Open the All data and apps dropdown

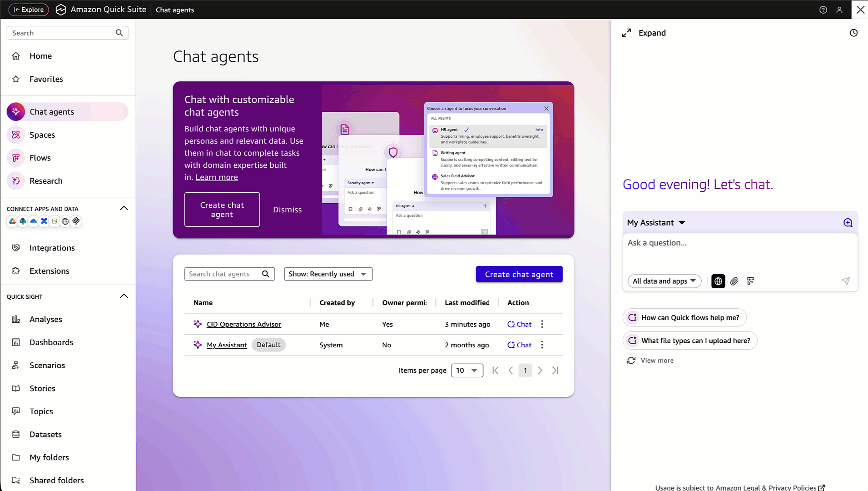[x=664, y=281]
